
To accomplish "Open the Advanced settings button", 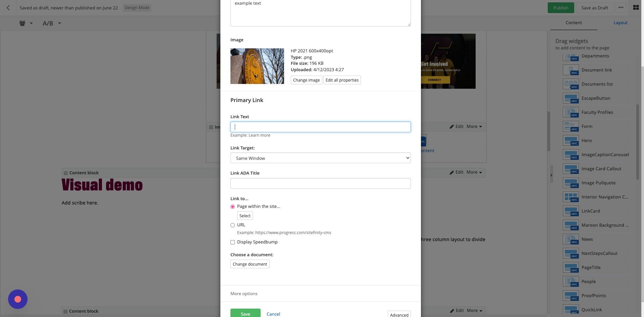I will coord(399,314).
